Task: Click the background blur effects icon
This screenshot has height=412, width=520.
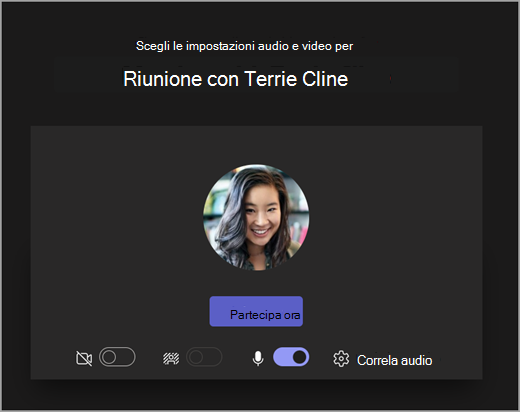Action: (x=171, y=359)
